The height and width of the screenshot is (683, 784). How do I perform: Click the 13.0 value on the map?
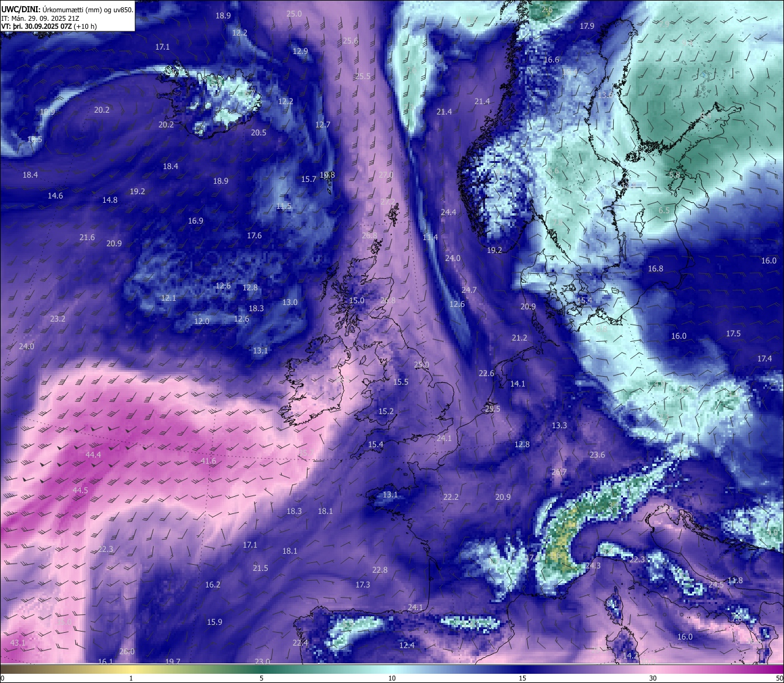click(290, 302)
